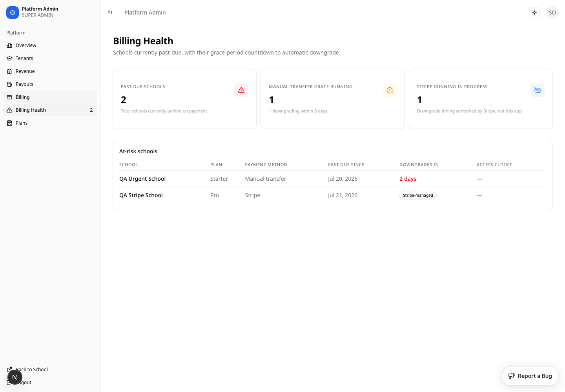Click the Pro plan cell
This screenshot has width=565, height=392.
tap(215, 195)
